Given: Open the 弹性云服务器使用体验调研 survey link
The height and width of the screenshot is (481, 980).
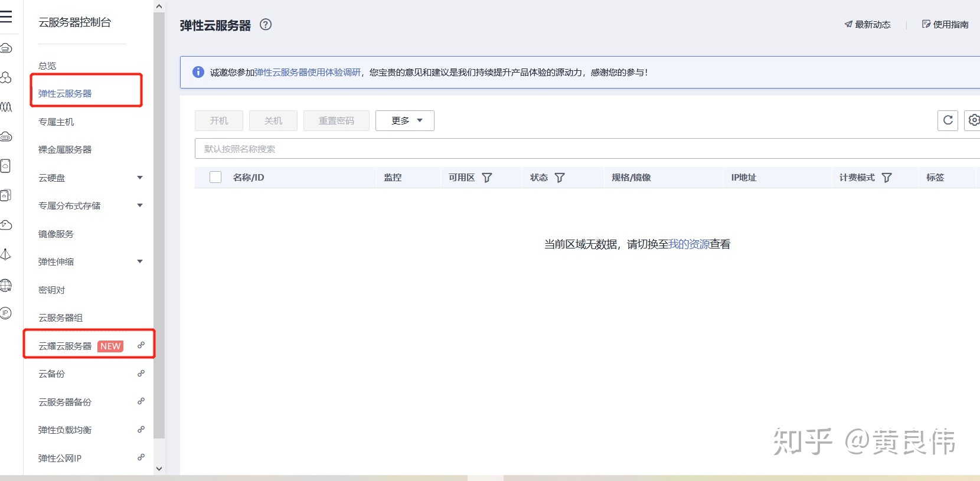Looking at the screenshot, I should 307,72.
